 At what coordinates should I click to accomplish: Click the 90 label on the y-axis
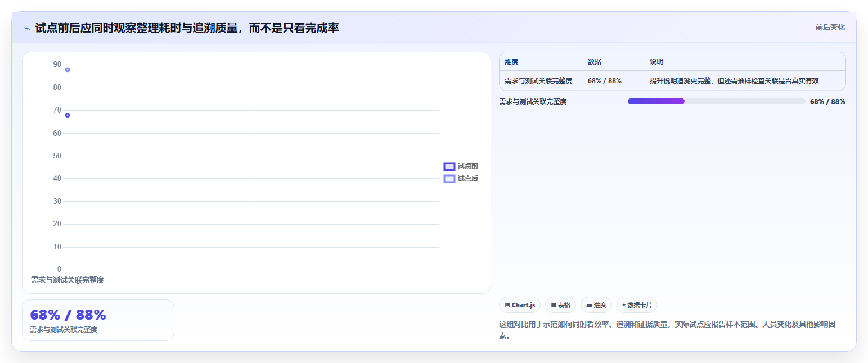(x=57, y=65)
